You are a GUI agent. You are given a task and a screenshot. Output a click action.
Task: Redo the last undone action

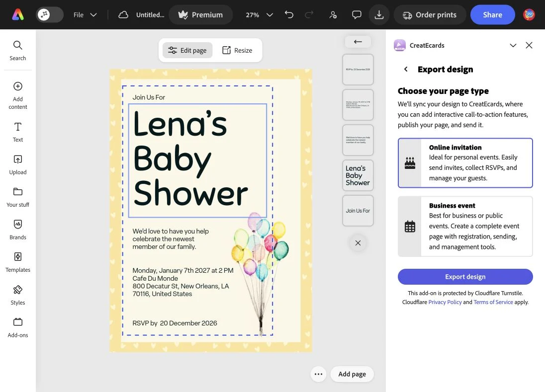[x=309, y=14]
